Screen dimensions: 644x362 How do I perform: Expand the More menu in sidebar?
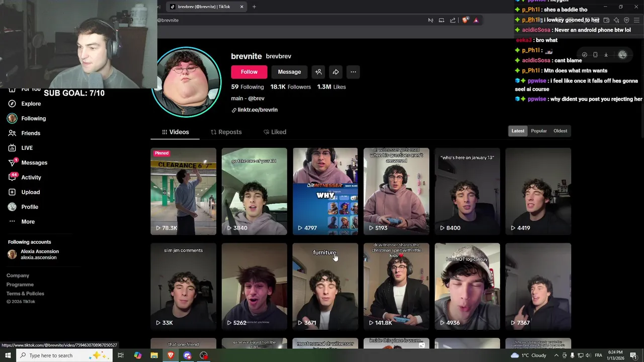tap(21, 222)
